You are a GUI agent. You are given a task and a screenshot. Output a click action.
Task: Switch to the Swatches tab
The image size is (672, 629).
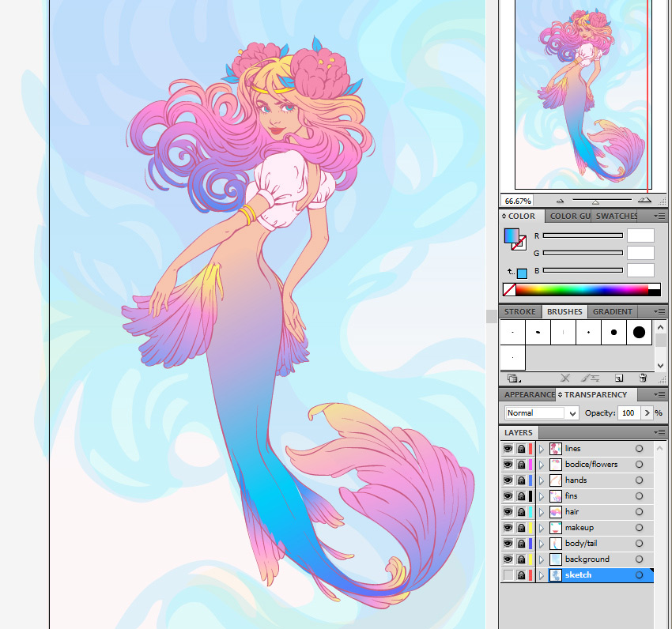(616, 216)
